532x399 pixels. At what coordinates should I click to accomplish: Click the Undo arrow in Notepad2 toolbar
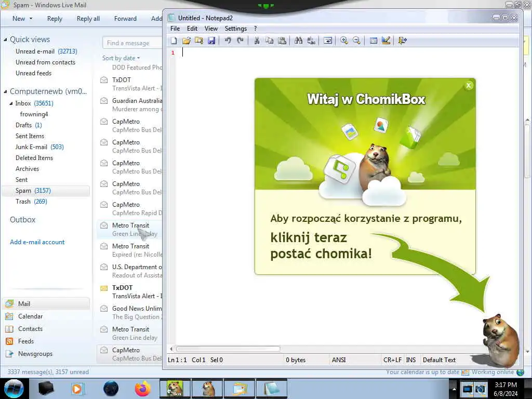[x=228, y=41]
